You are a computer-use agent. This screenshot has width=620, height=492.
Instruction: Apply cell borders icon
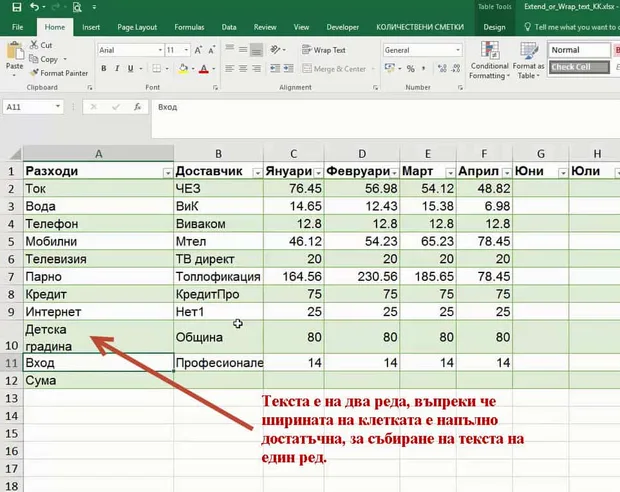157,68
